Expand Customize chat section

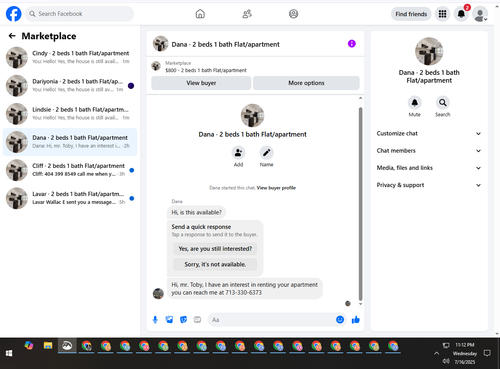pyautogui.click(x=429, y=134)
